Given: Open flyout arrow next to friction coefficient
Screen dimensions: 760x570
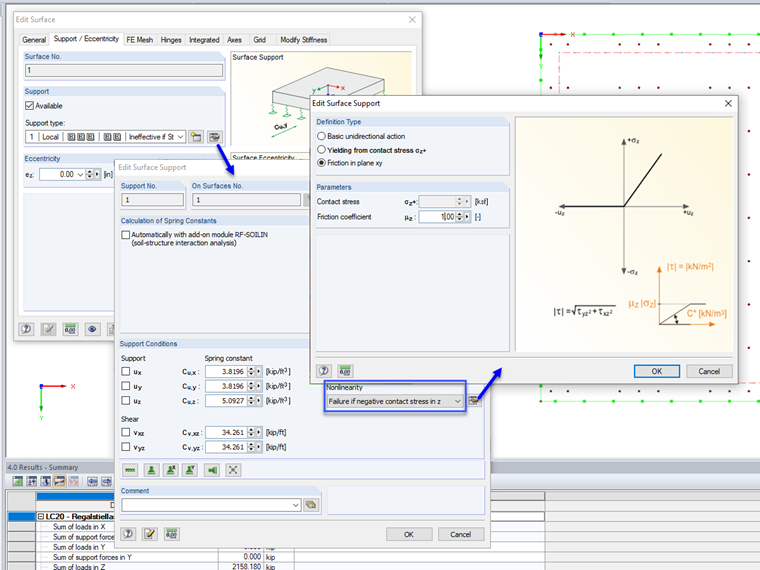Looking at the screenshot, I should (467, 217).
